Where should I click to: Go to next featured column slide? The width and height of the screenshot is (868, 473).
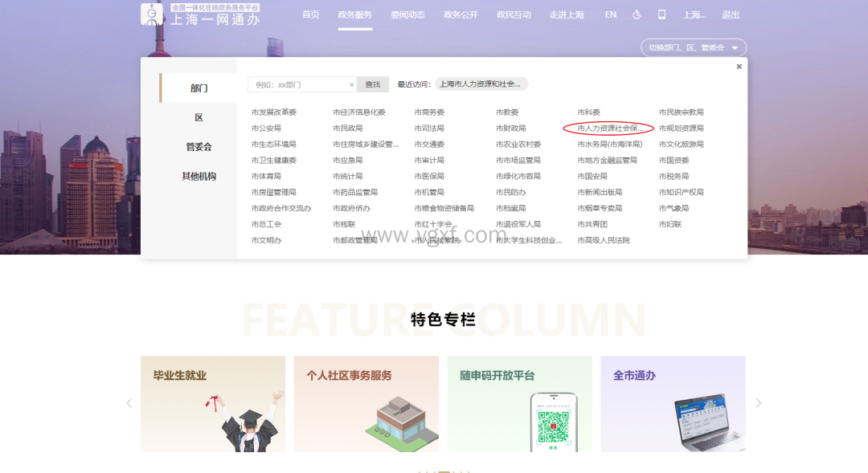[x=758, y=403]
